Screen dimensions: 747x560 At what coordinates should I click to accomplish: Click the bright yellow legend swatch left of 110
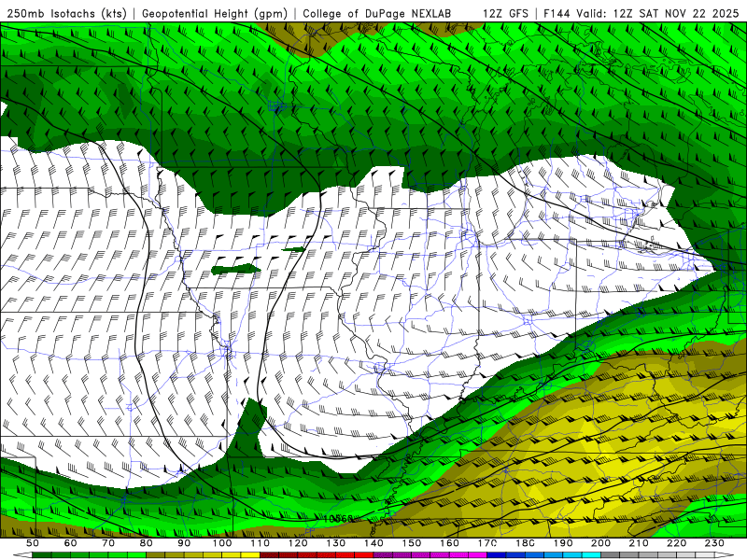pyautogui.click(x=250, y=555)
